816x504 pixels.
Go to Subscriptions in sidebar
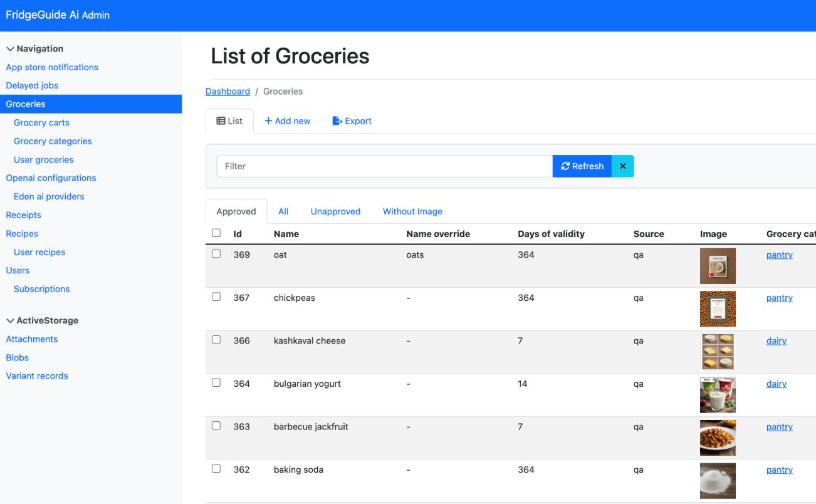(41, 289)
